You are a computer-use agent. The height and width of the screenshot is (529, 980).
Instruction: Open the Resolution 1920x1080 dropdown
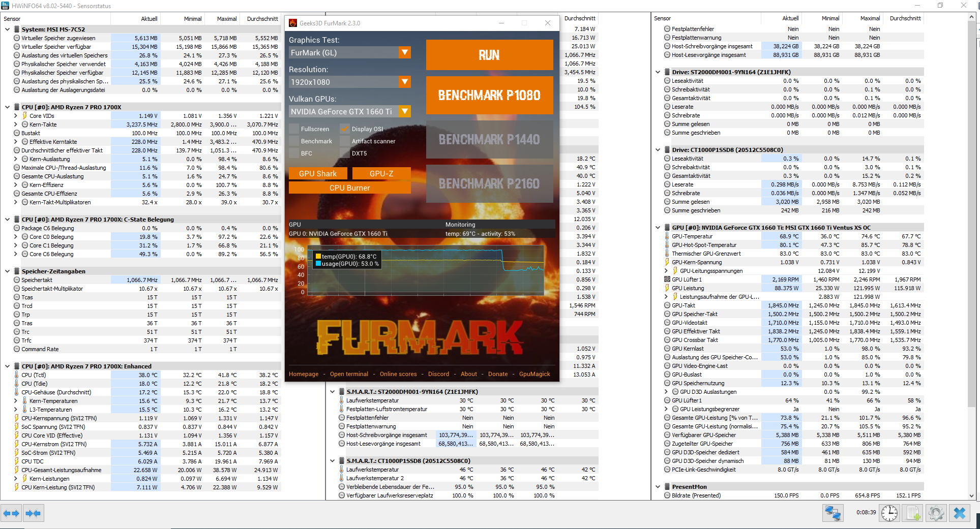(349, 82)
